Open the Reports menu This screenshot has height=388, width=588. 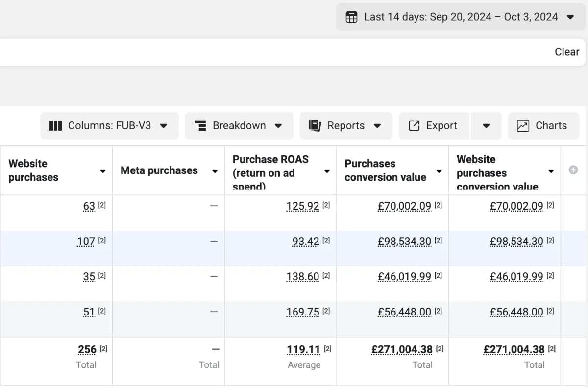(x=345, y=126)
